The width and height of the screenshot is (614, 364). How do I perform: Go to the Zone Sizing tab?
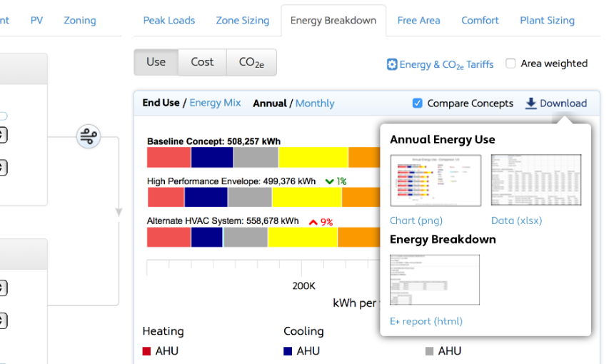(x=243, y=21)
